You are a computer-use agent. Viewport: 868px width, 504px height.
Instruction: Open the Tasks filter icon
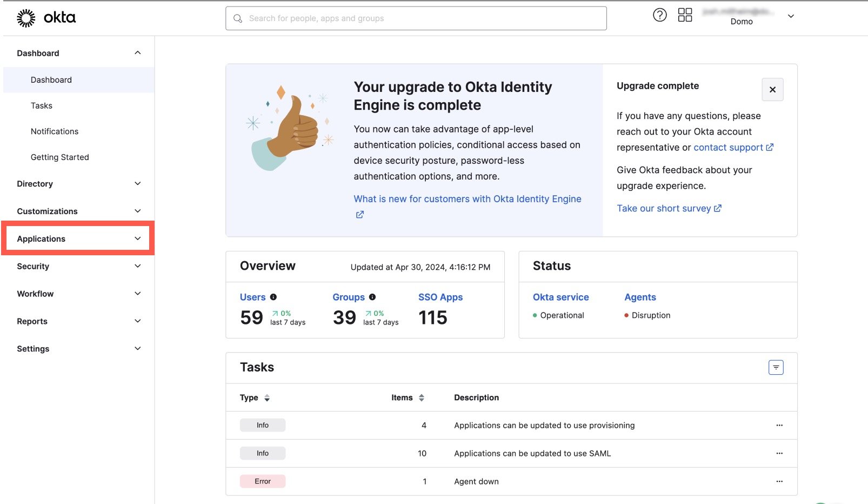click(x=776, y=368)
